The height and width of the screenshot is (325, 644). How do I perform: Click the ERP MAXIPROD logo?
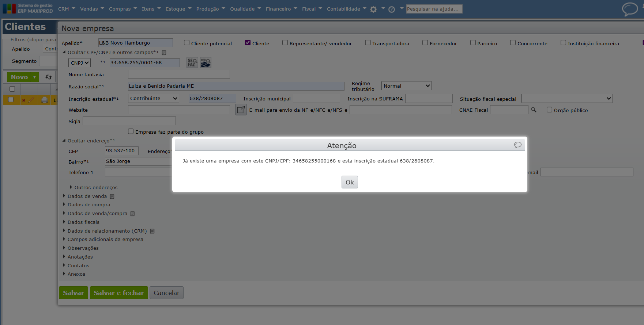tap(28, 8)
